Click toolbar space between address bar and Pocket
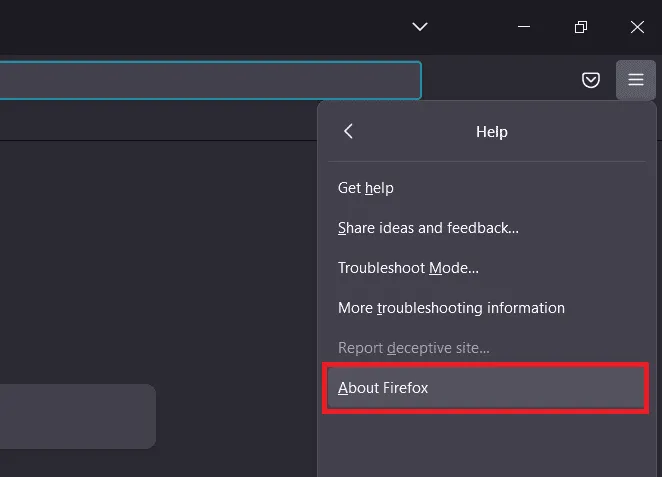Viewport: 662px width, 477px height. click(x=500, y=80)
